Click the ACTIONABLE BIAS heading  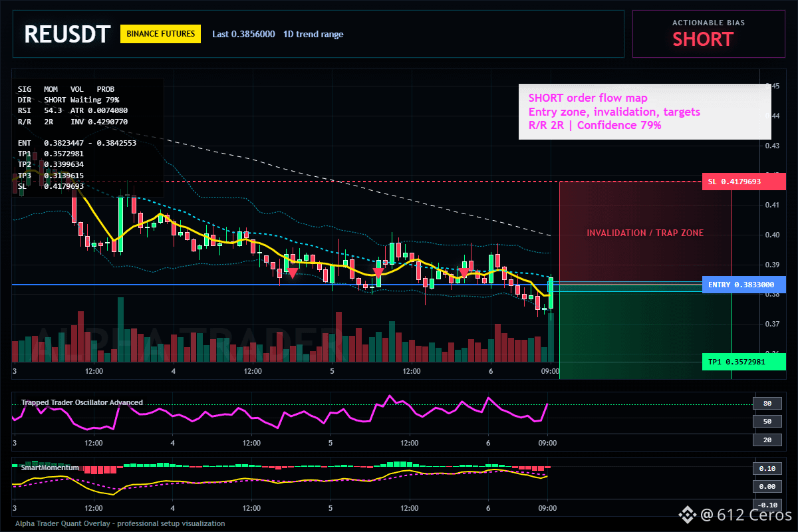pos(709,23)
